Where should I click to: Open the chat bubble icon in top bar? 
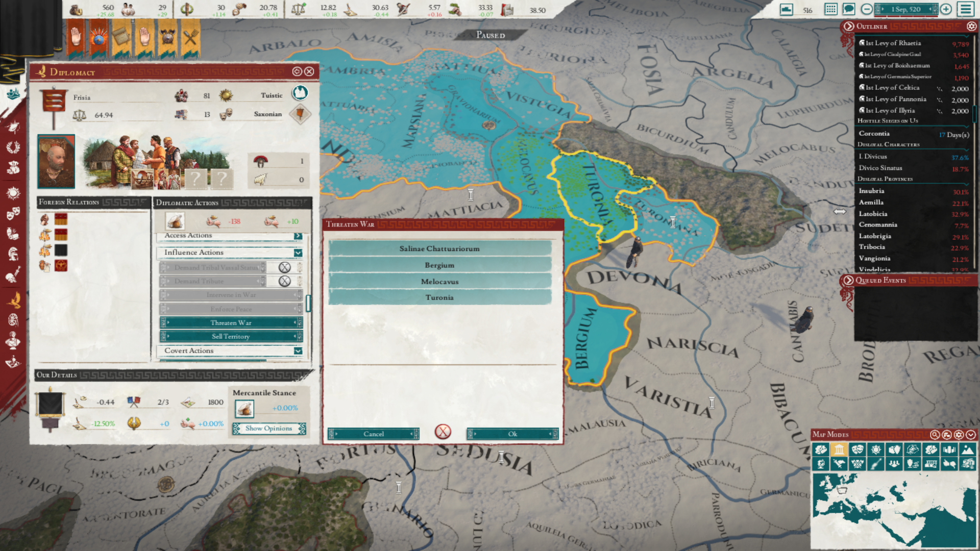pos(849,9)
